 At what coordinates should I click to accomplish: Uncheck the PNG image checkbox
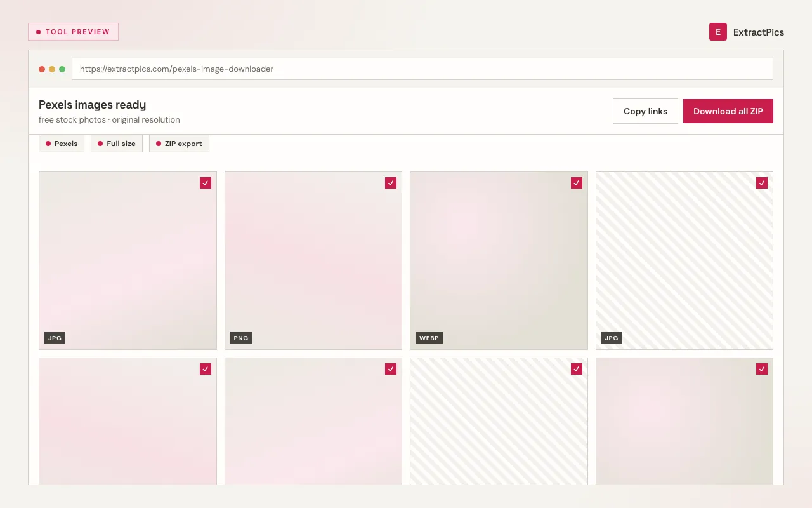pos(391,183)
